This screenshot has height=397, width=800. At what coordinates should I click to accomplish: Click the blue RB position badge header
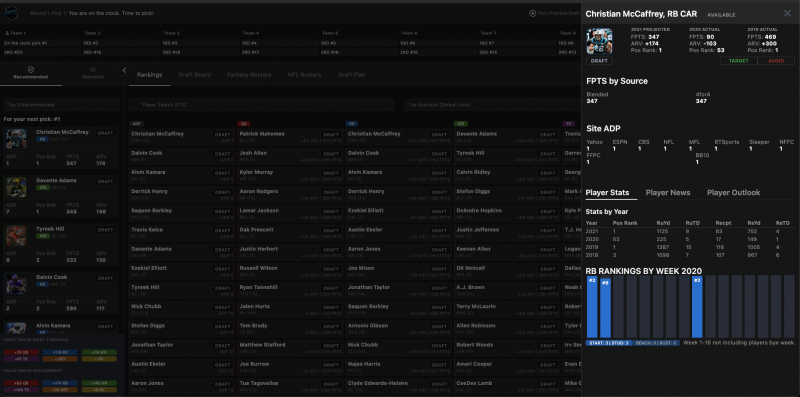[352, 123]
